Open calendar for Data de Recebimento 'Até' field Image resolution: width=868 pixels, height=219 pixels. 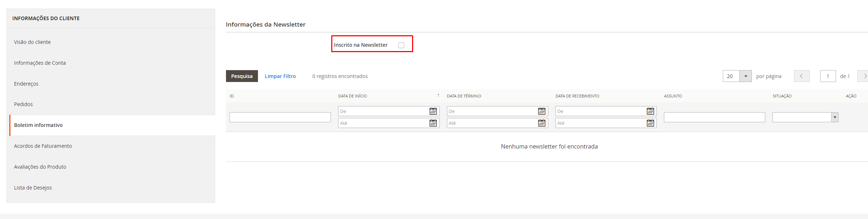point(650,123)
